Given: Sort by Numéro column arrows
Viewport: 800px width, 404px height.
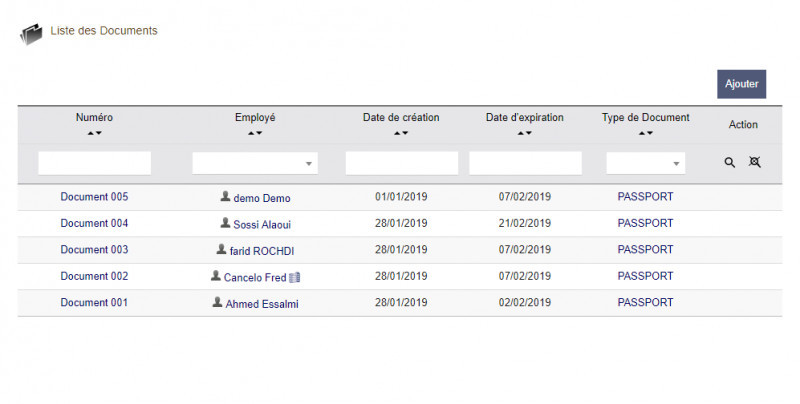Looking at the screenshot, I should [x=94, y=133].
